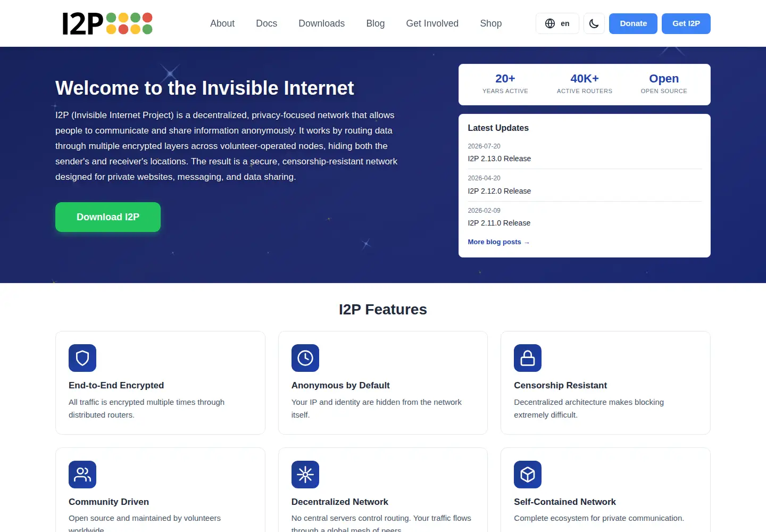Click the Anonymous by Default card title
This screenshot has width=766, height=532.
pyautogui.click(x=340, y=386)
